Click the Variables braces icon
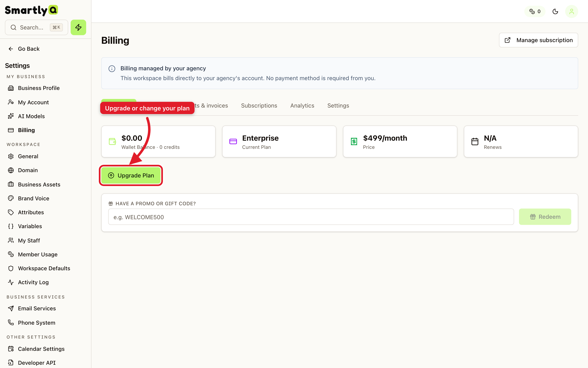 click(11, 226)
